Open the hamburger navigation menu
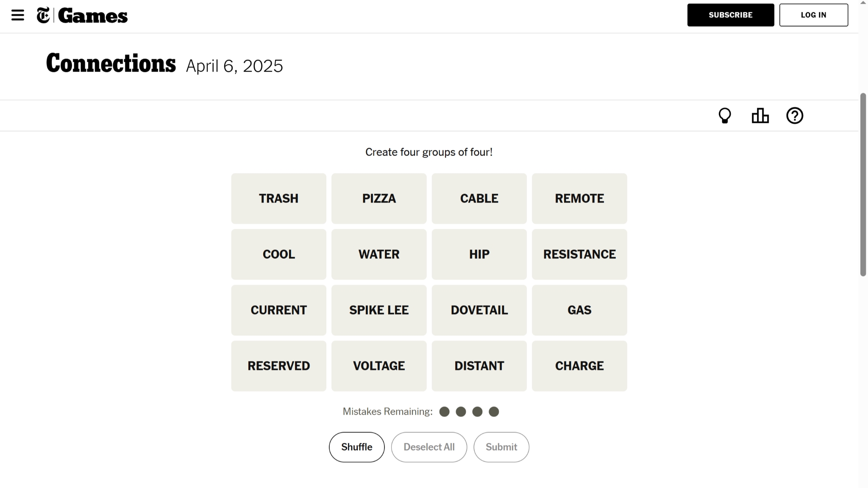 click(x=18, y=15)
